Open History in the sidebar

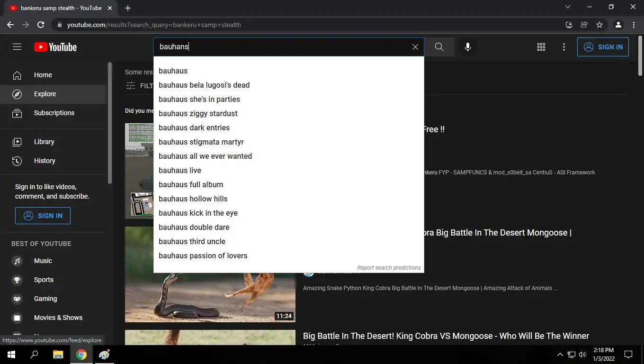(53, 161)
